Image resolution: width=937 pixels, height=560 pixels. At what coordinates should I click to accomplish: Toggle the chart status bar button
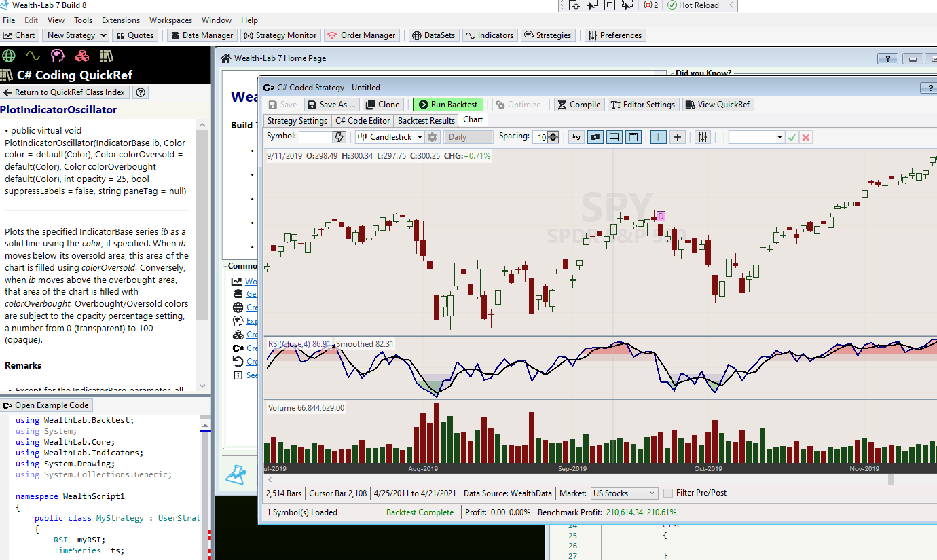point(633,137)
